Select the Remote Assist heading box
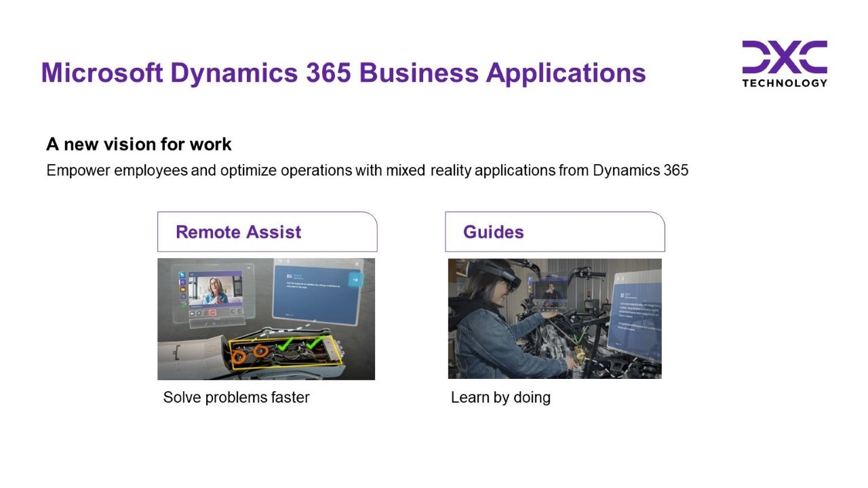This screenshot has width=868, height=488. [267, 232]
